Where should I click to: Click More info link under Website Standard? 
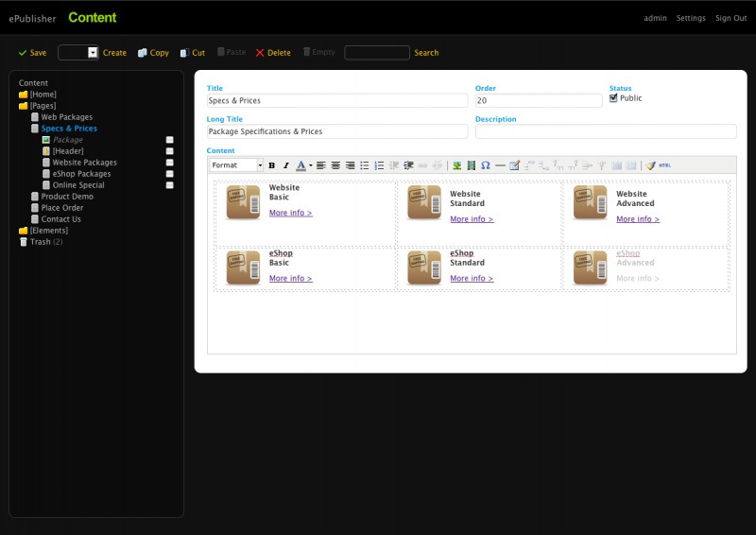coord(472,219)
